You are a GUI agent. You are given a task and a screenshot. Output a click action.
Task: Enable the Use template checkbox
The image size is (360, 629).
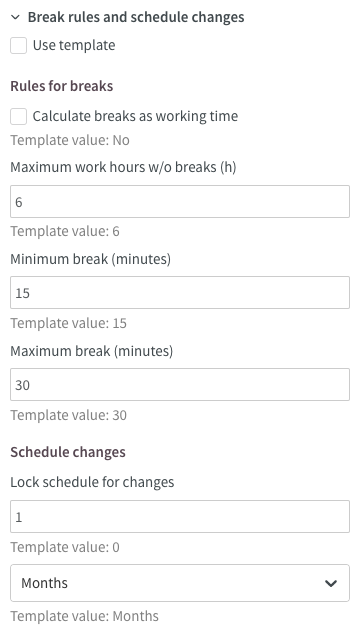18,45
